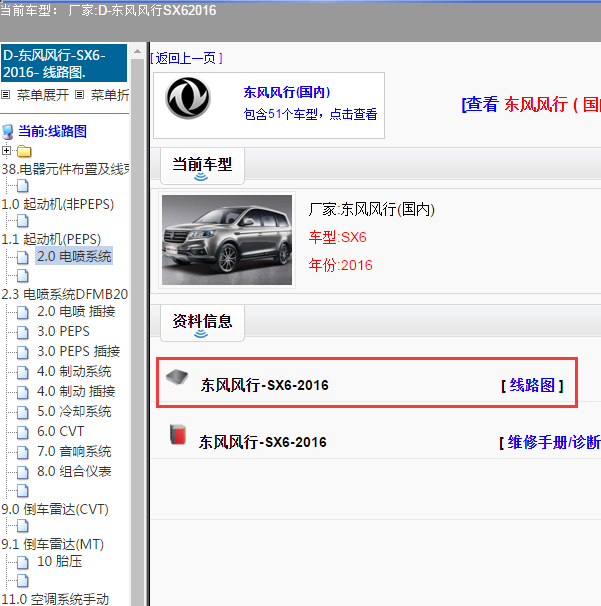Open tree item 3.0 PEPS
Screen dimensions: 601x606
click(x=63, y=332)
